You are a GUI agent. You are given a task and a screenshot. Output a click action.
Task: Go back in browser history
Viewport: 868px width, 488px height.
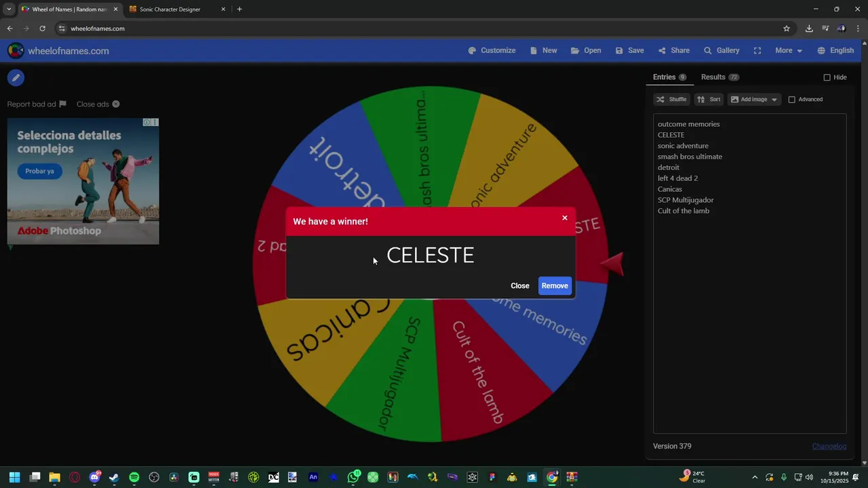click(x=9, y=28)
